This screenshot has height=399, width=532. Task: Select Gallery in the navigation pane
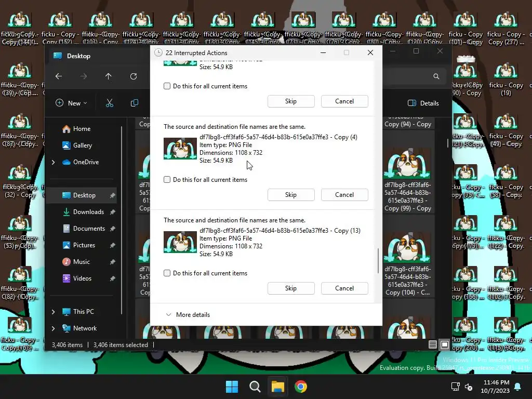83,145
